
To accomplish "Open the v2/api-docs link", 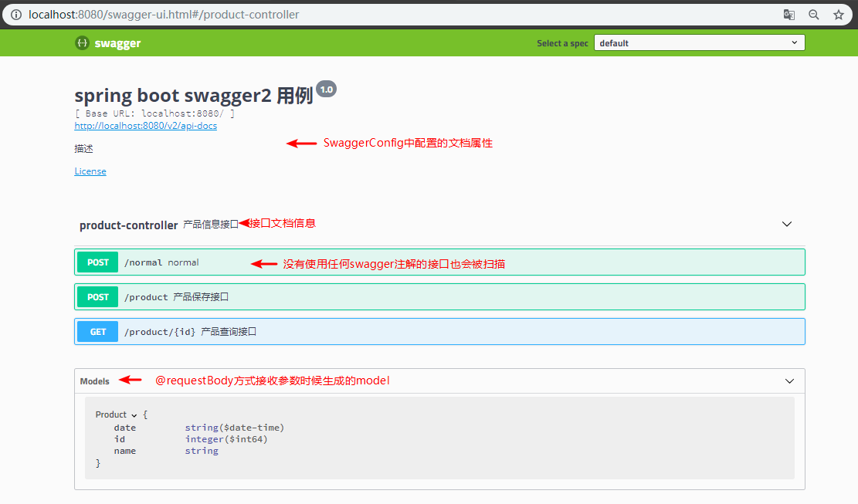I will 145,126.
